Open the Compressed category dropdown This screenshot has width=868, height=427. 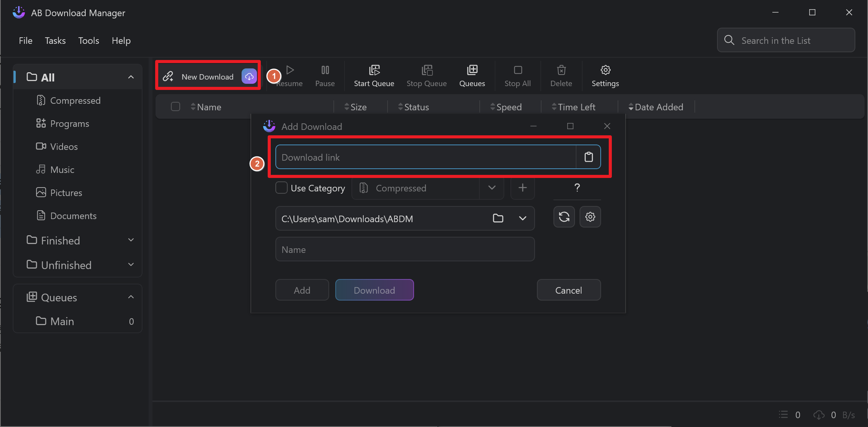[x=492, y=188]
